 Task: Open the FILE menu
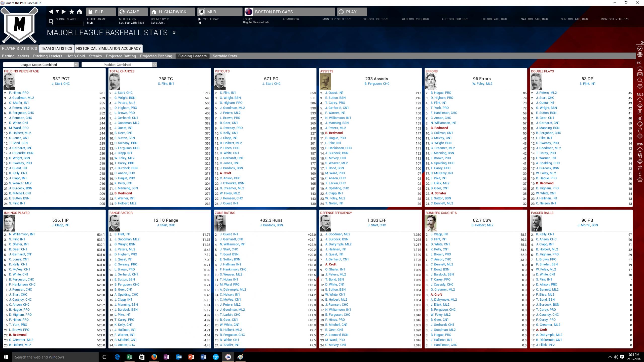pyautogui.click(x=101, y=12)
